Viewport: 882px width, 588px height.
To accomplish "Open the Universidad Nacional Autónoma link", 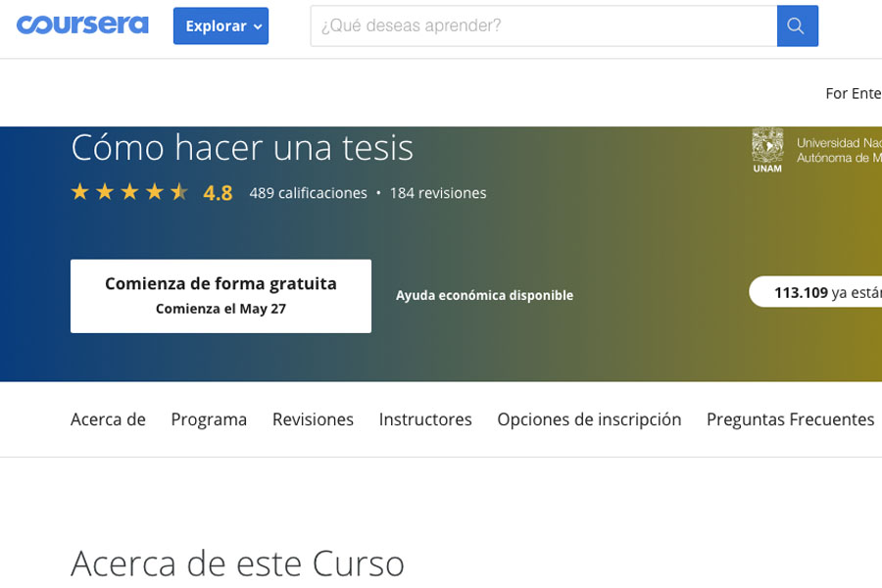I will point(839,150).
